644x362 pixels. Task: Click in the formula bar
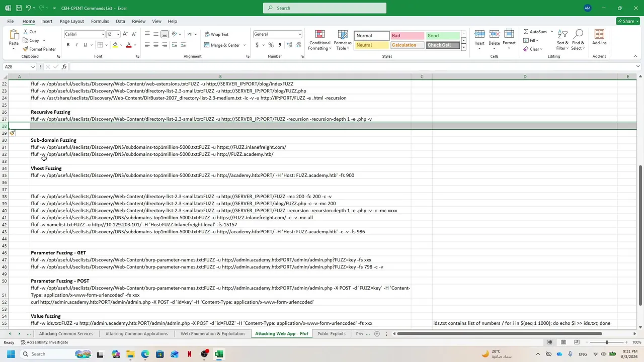(352, 67)
